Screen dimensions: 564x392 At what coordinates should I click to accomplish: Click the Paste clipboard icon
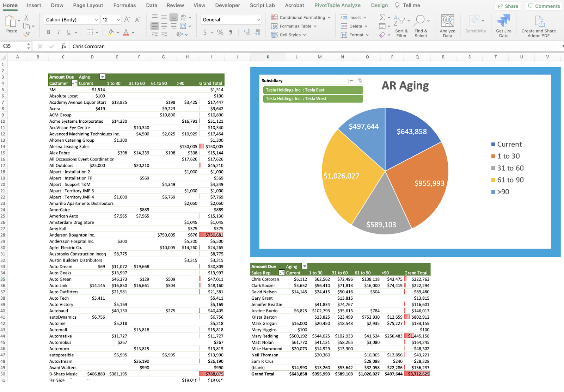(x=10, y=22)
